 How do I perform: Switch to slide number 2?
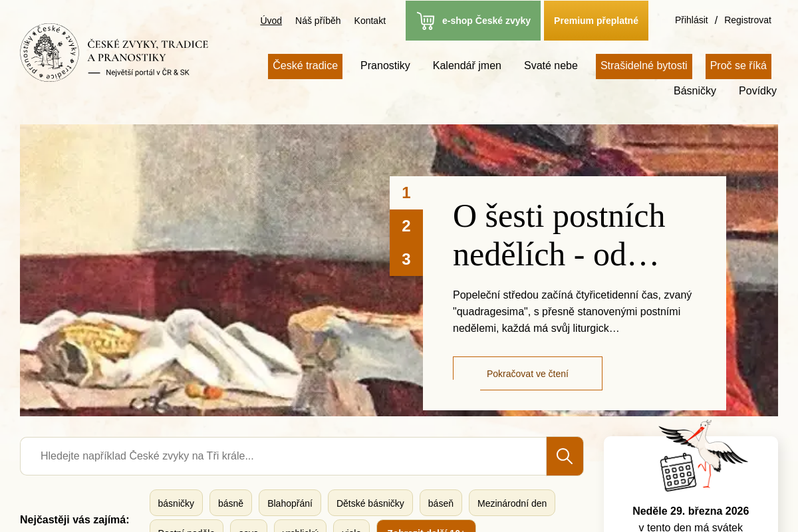click(406, 226)
